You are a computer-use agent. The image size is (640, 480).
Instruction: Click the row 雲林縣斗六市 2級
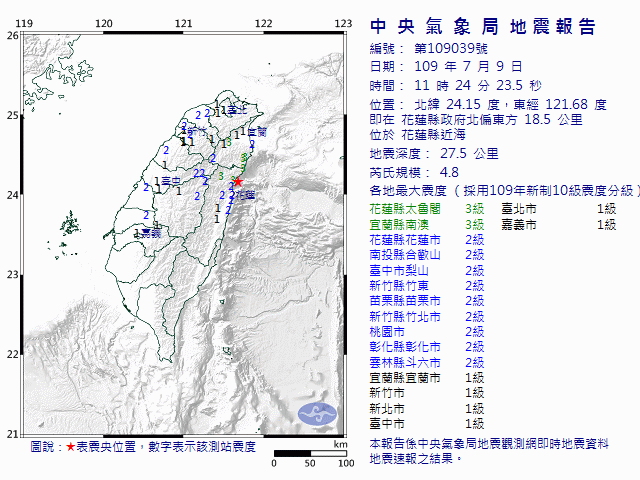(x=427, y=362)
